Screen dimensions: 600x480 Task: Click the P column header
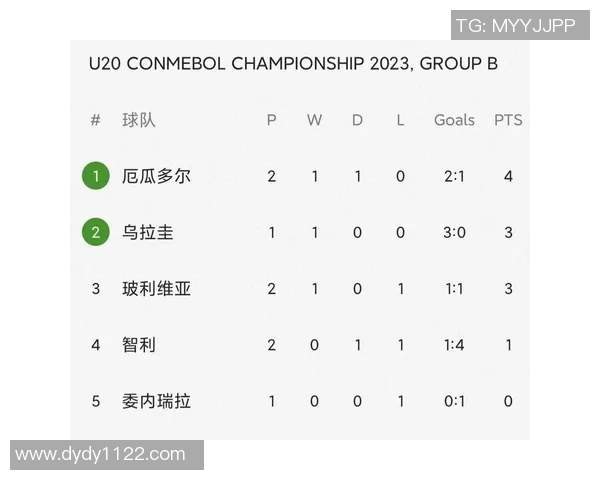271,120
